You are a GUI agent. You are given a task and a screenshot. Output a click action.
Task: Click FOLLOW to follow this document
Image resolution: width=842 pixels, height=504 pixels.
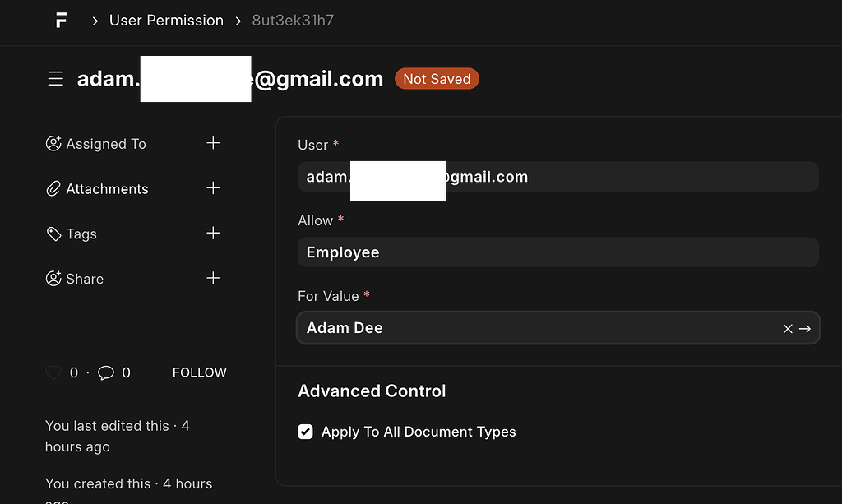(199, 372)
